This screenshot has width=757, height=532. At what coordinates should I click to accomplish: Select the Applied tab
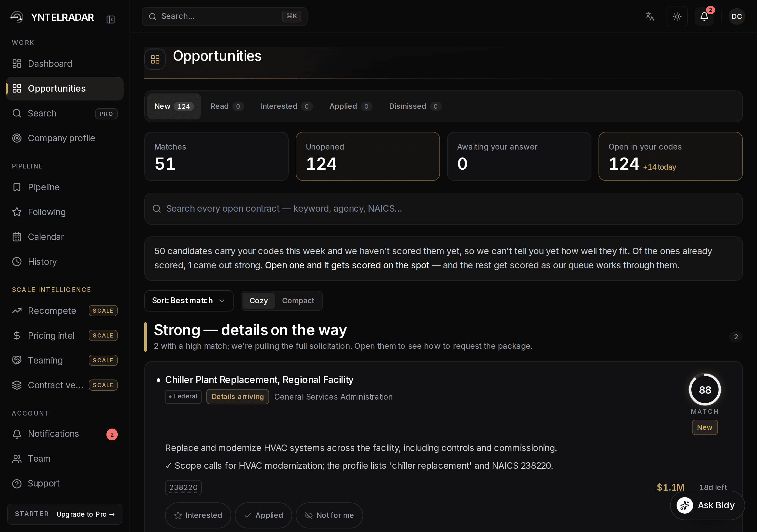[x=350, y=106]
